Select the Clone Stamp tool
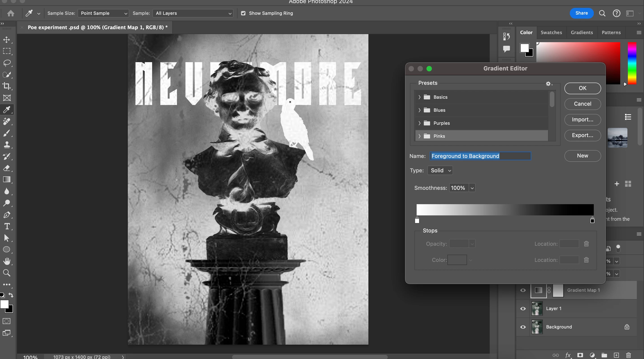Image resolution: width=644 pixels, height=359 pixels. tap(7, 144)
